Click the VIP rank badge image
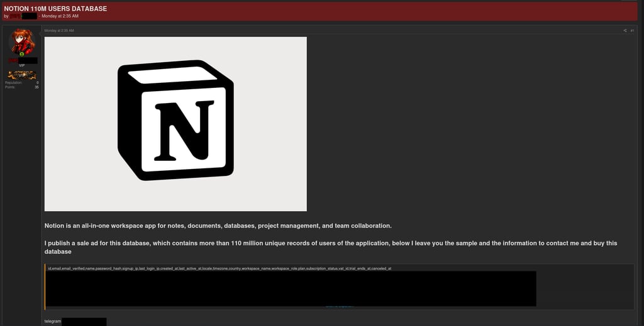644x326 pixels. click(22, 75)
